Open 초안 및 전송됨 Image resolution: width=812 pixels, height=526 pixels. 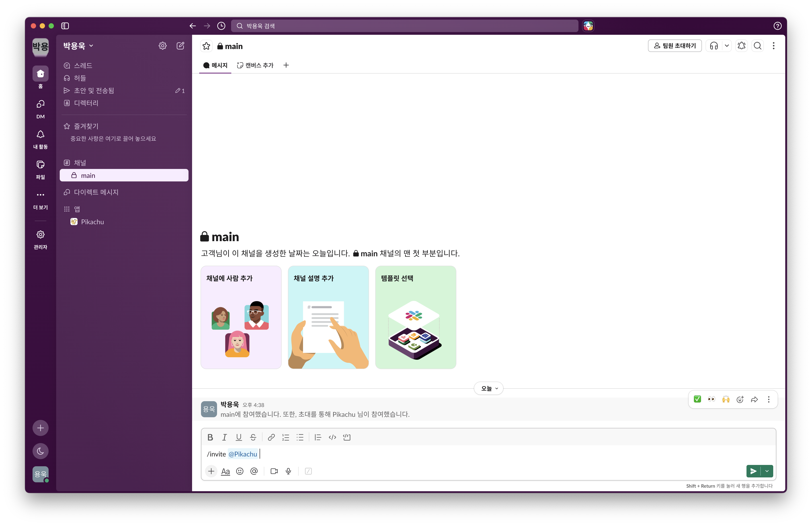click(124, 90)
